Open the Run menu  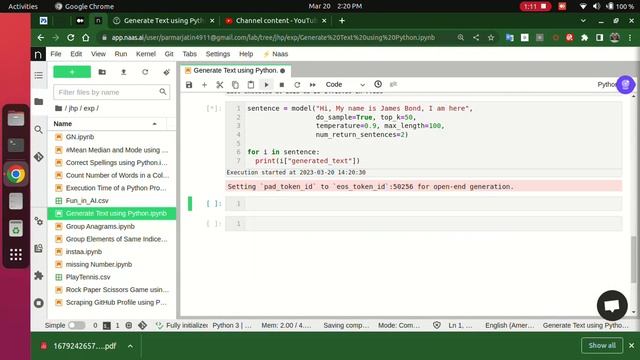click(121, 54)
